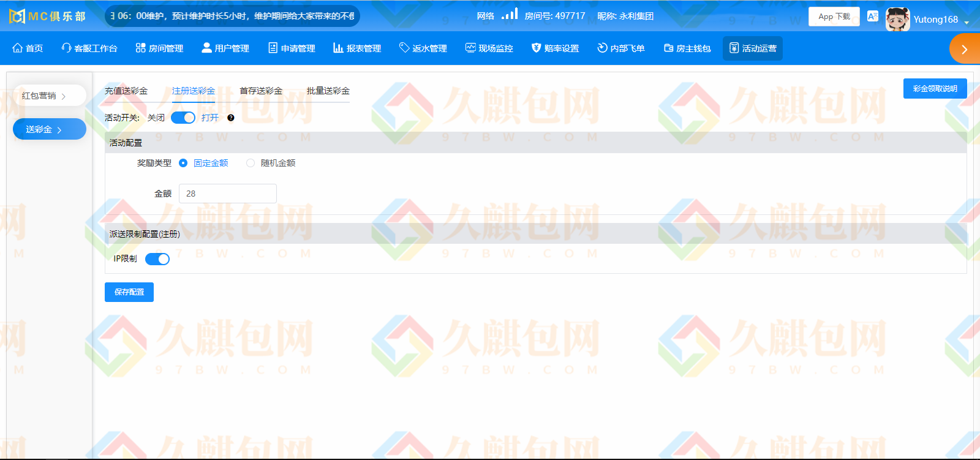980x460 pixels.
Task: Open the 报表管理 menu item
Action: (x=357, y=48)
